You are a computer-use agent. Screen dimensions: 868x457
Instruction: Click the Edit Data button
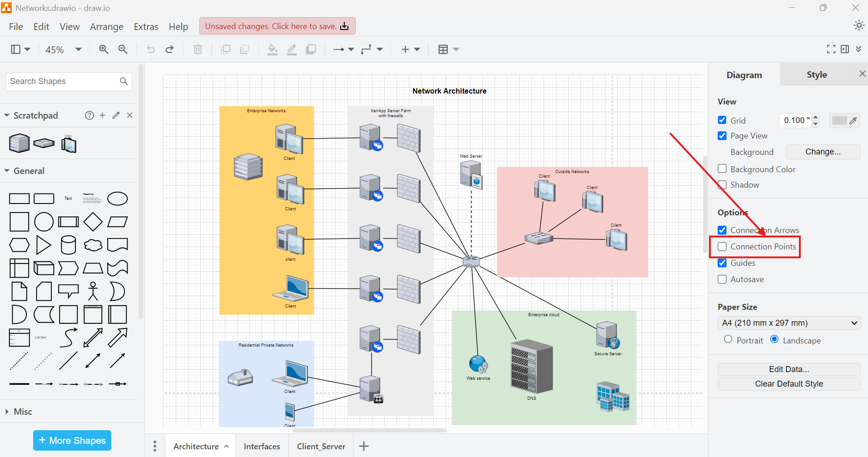pyautogui.click(x=789, y=369)
